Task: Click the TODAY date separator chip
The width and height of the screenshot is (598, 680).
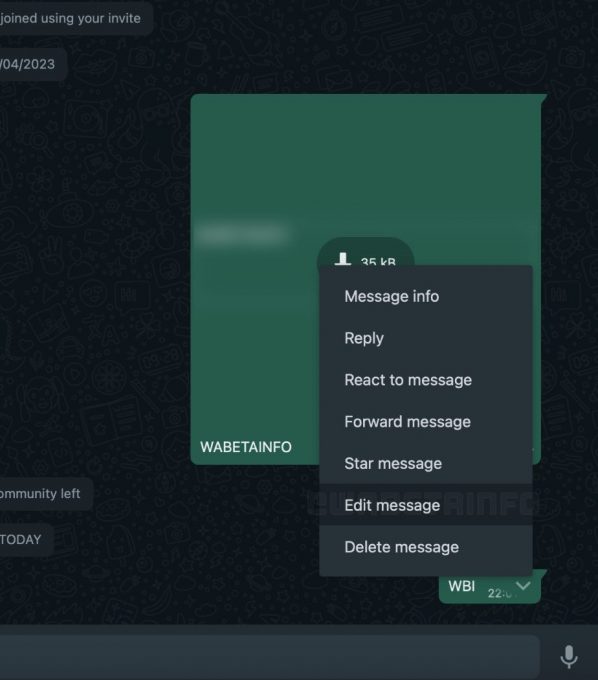Action: (x=20, y=539)
